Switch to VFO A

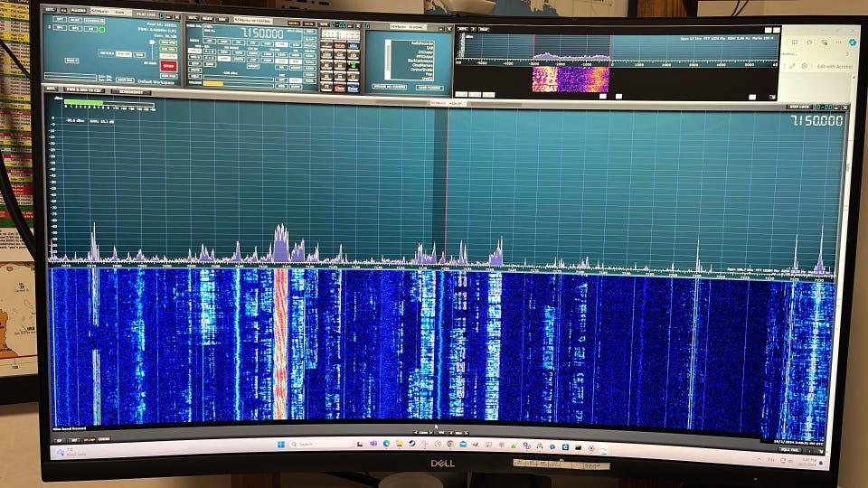[195, 51]
